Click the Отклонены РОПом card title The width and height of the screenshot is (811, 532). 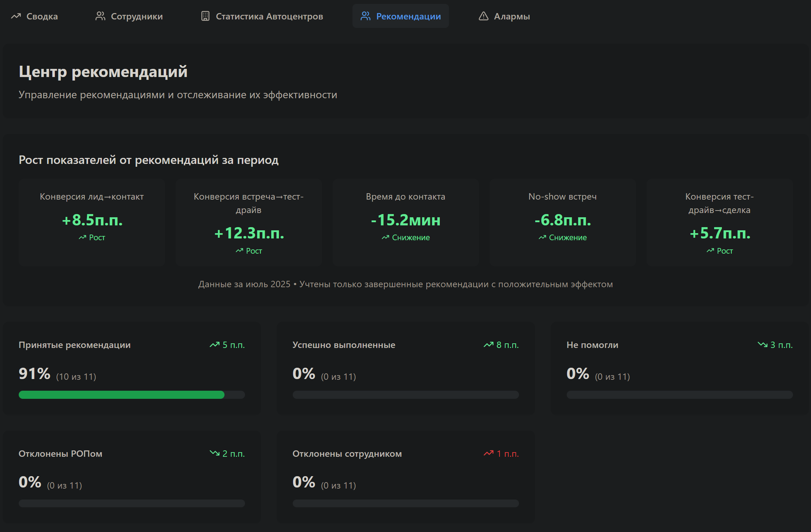pyautogui.click(x=60, y=454)
